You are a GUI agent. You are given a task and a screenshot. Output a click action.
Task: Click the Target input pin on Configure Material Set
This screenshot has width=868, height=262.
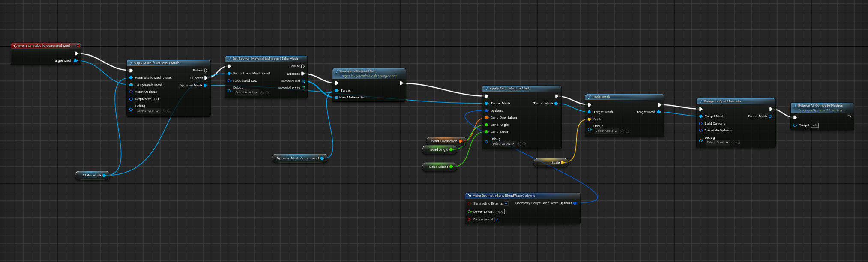(337, 90)
